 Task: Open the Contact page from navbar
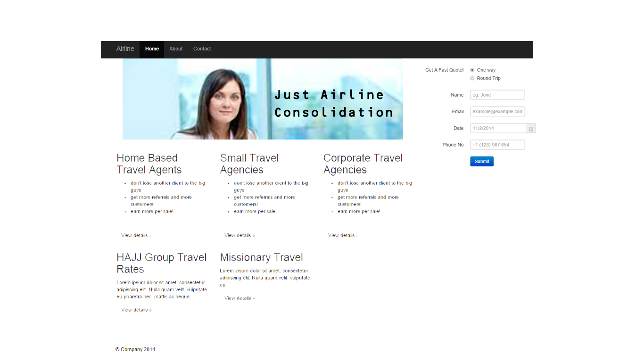(x=202, y=49)
